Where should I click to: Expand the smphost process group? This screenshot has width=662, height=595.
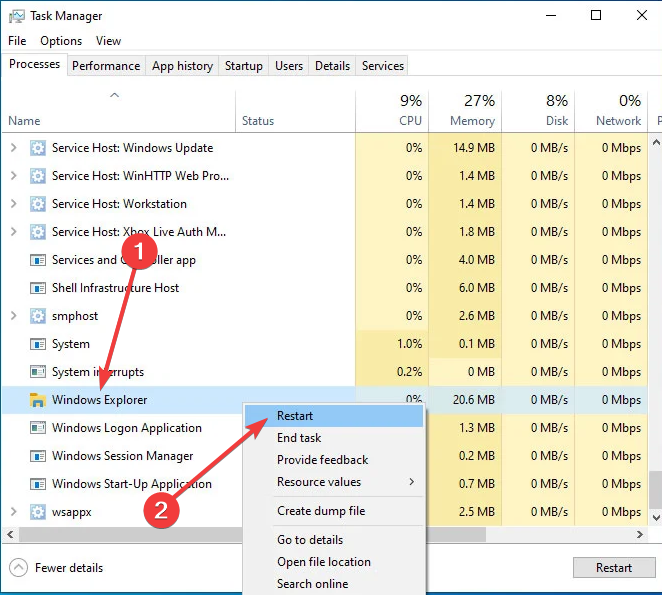click(x=14, y=315)
